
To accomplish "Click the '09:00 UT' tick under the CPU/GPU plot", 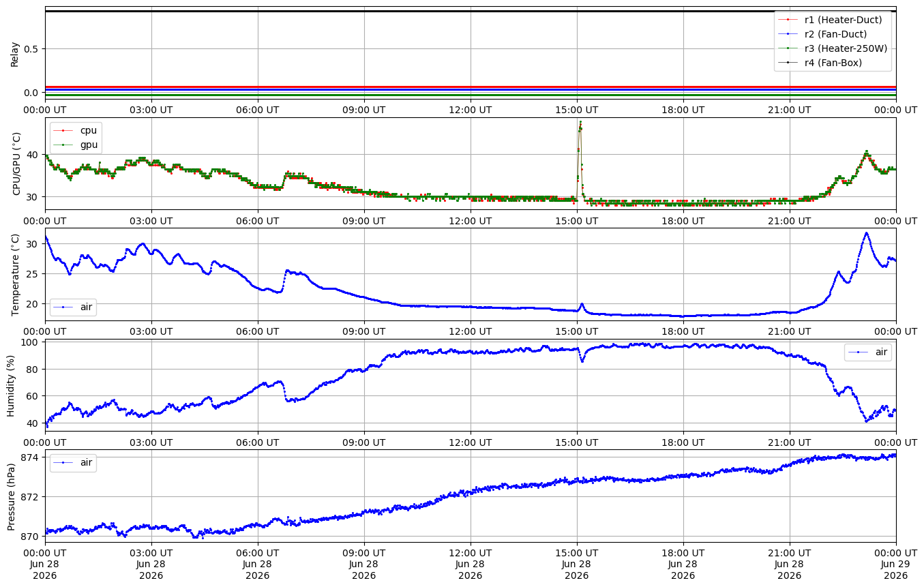I will tap(364, 220).
